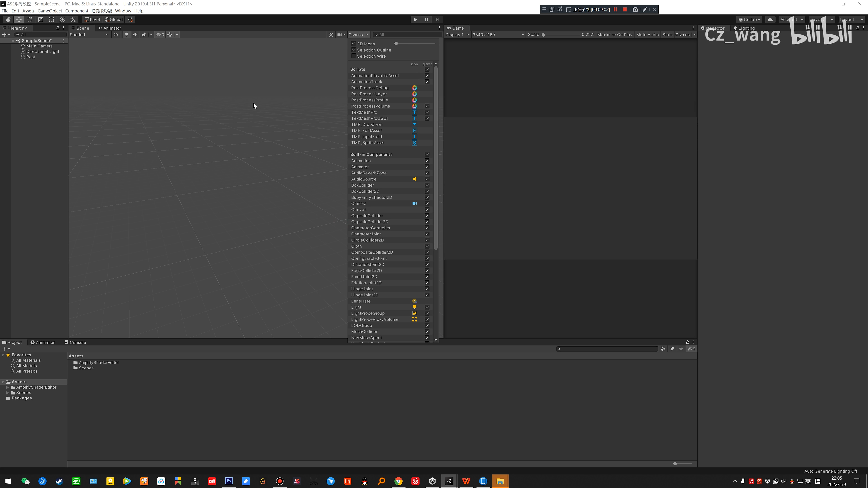Open the 3840x2160 resolution dropdown
Viewport: 868px width, 488px height.
click(x=498, y=35)
